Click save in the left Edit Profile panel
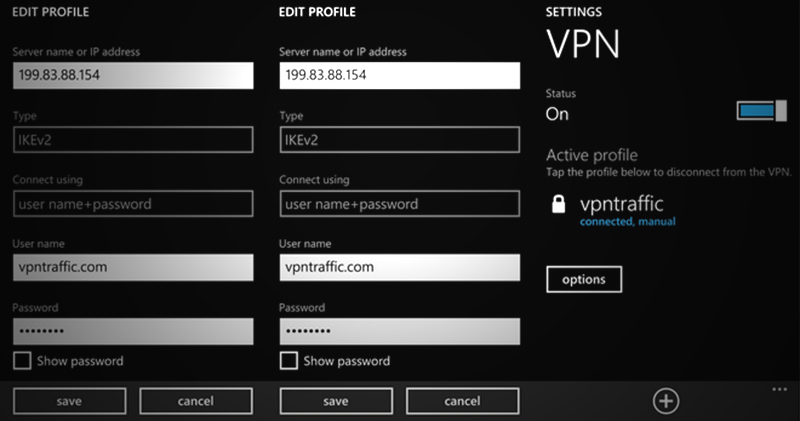800x421 pixels. pos(69,401)
